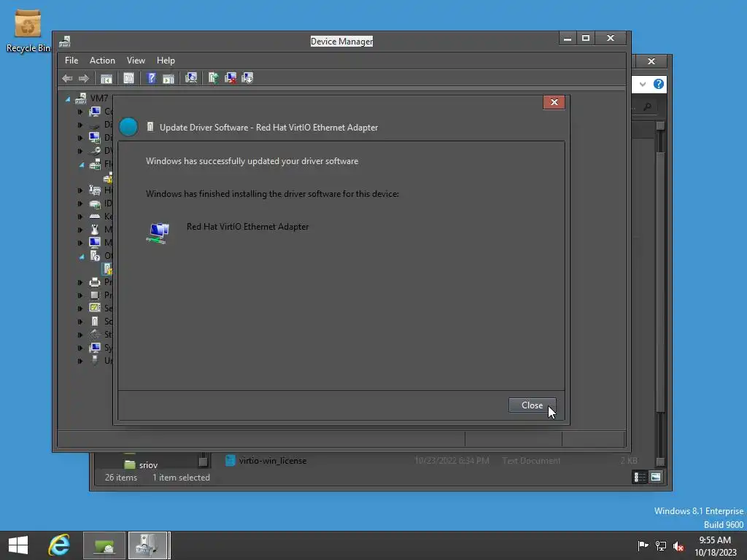Click the Keyboards category icon
Screen dimensions: 747x560
[x=94, y=217]
